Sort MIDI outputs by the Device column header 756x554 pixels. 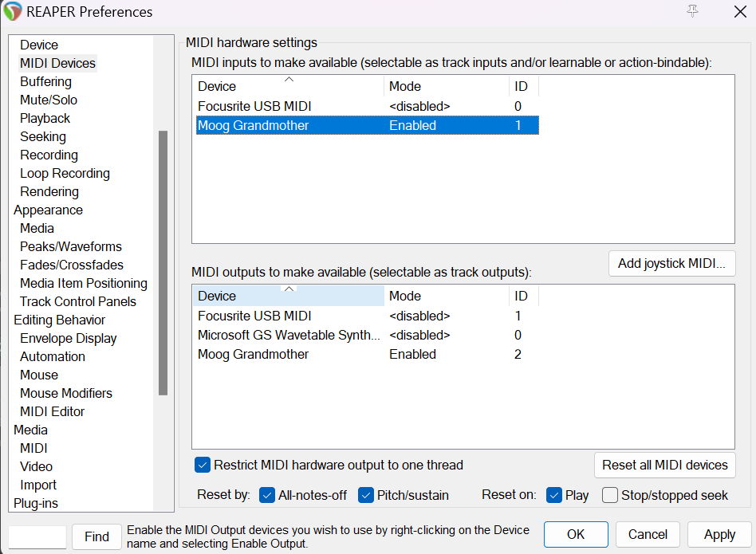(289, 296)
